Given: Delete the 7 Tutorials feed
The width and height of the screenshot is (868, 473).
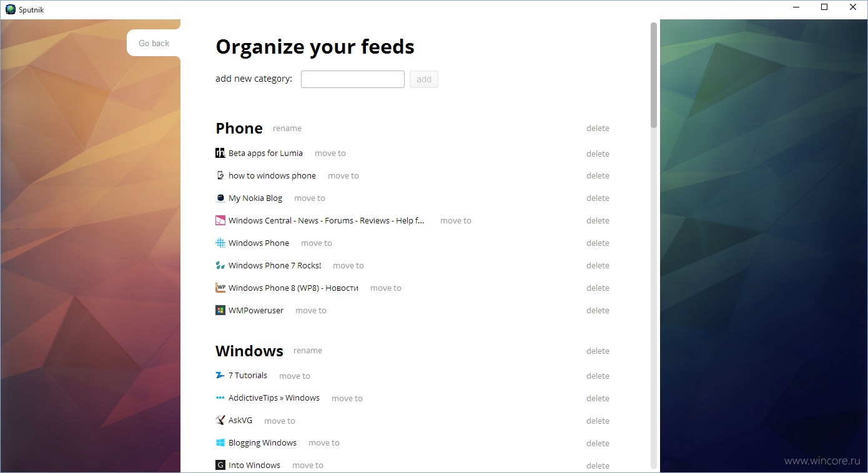Looking at the screenshot, I should coord(598,376).
